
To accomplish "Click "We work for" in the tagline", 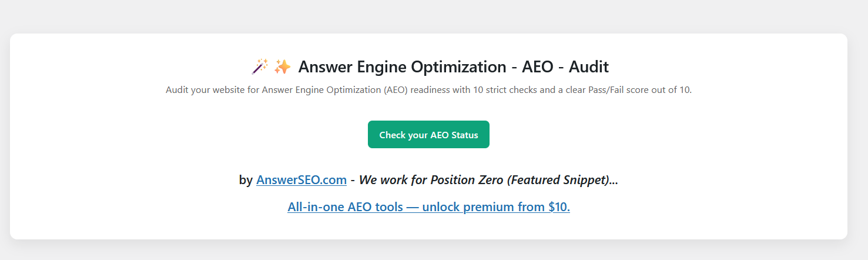I will [393, 180].
